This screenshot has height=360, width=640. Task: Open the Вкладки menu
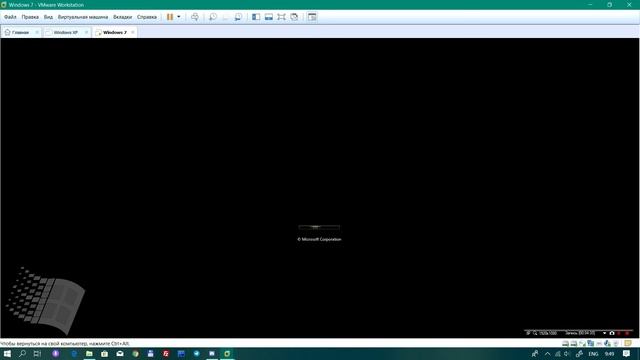(122, 17)
